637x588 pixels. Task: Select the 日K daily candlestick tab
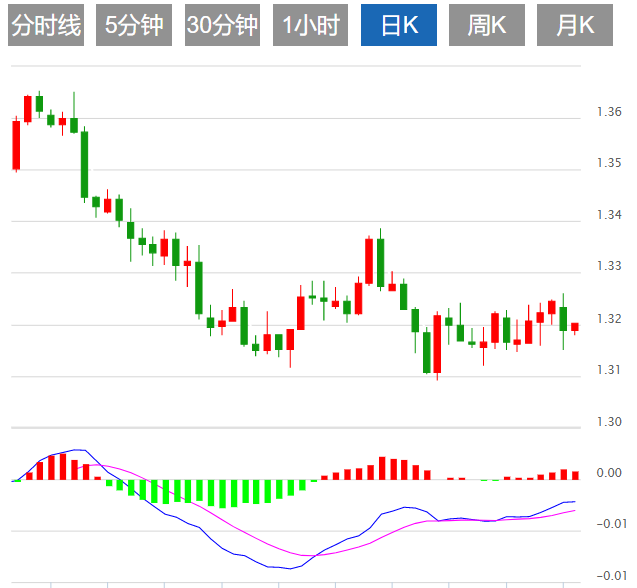tap(399, 25)
